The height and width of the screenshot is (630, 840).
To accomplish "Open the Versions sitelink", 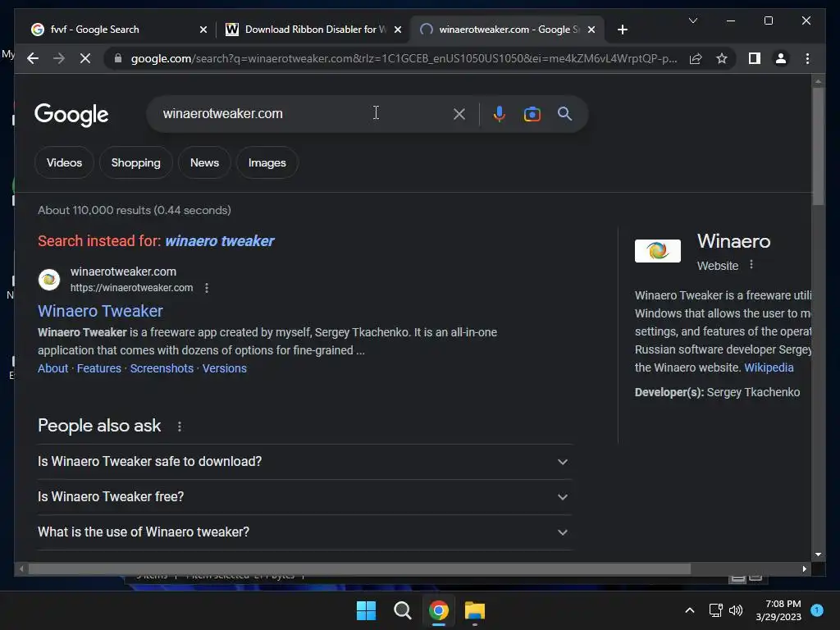I will [x=225, y=368].
